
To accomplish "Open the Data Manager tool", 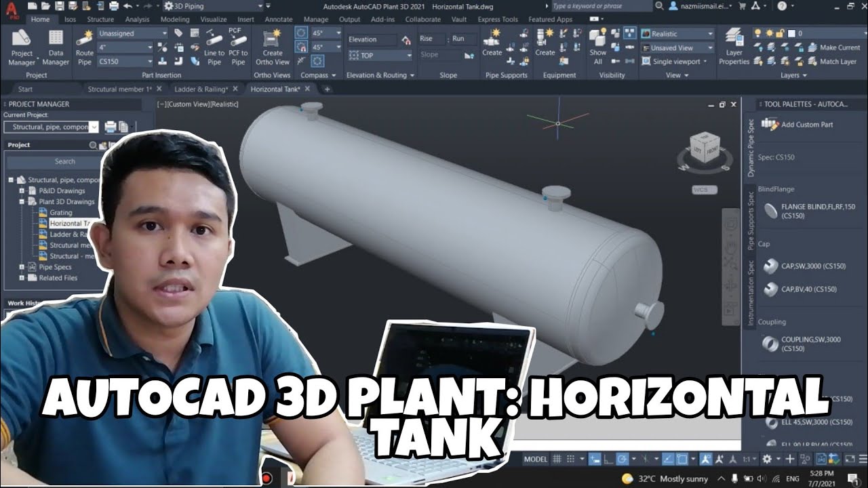I will (56, 47).
